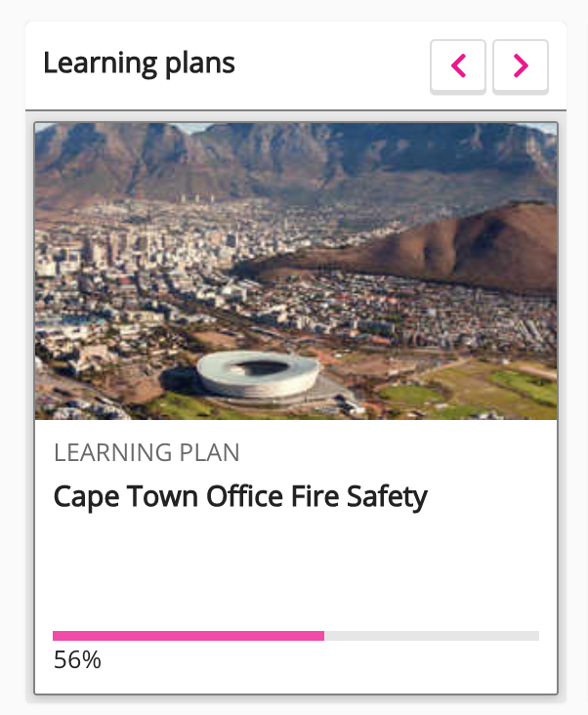Click the stadium in the card image
Viewport: 588px width, 715px height.
pos(258,373)
